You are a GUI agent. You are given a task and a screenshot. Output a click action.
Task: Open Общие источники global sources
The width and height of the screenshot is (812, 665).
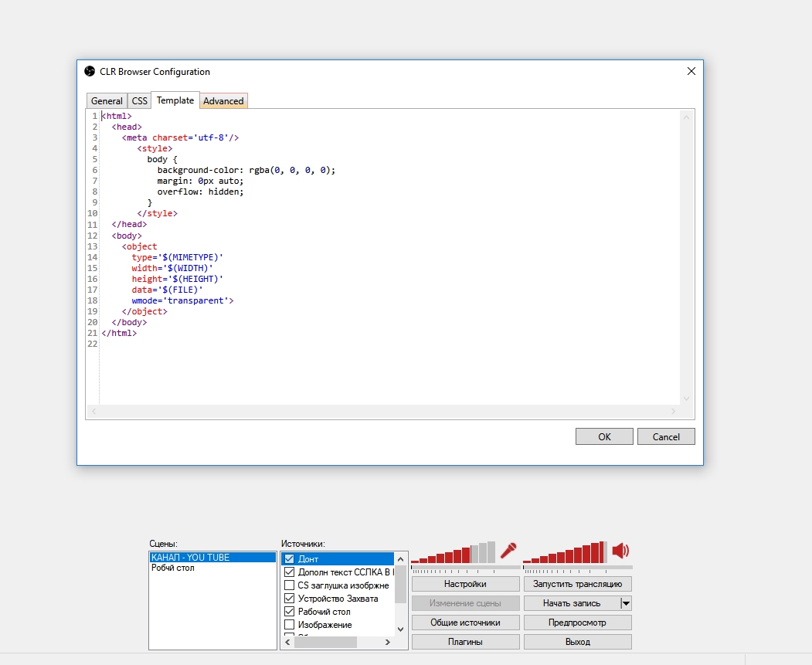pos(466,622)
